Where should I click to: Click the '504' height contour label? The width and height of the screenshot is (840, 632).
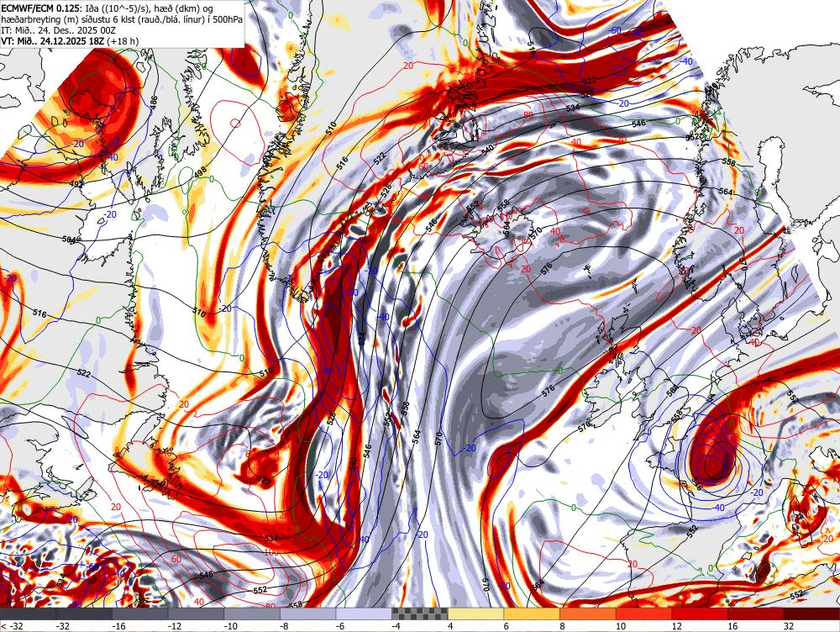tap(69, 239)
